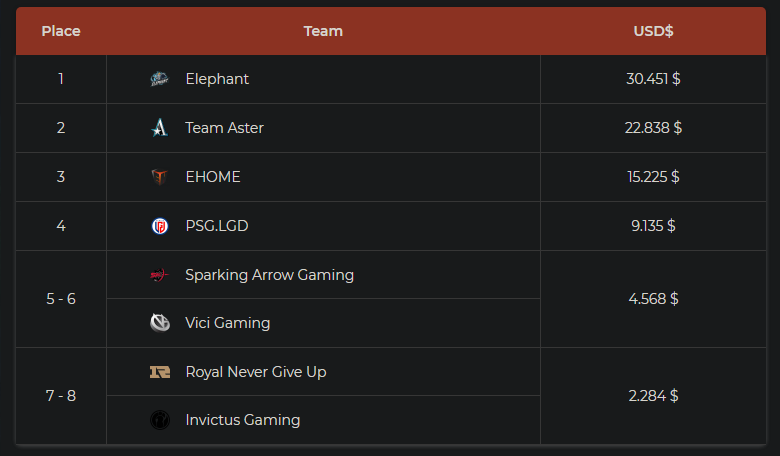This screenshot has width=780, height=456.
Task: Open the EHOME team name link
Action: coord(213,177)
